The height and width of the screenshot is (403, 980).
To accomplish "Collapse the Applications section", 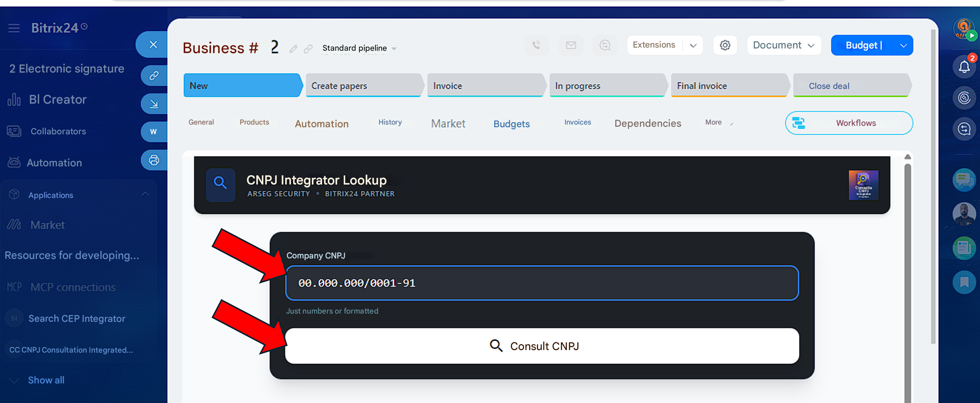I will click(145, 194).
